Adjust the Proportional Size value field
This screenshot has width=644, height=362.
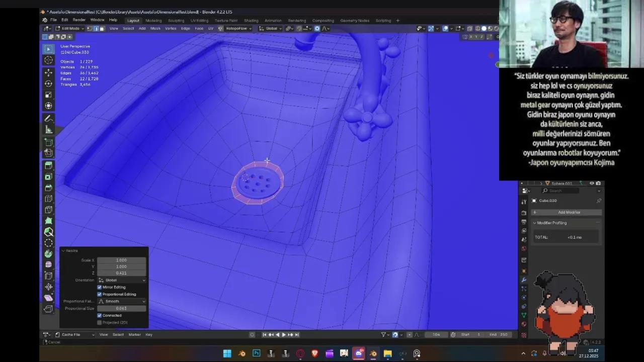point(122,308)
